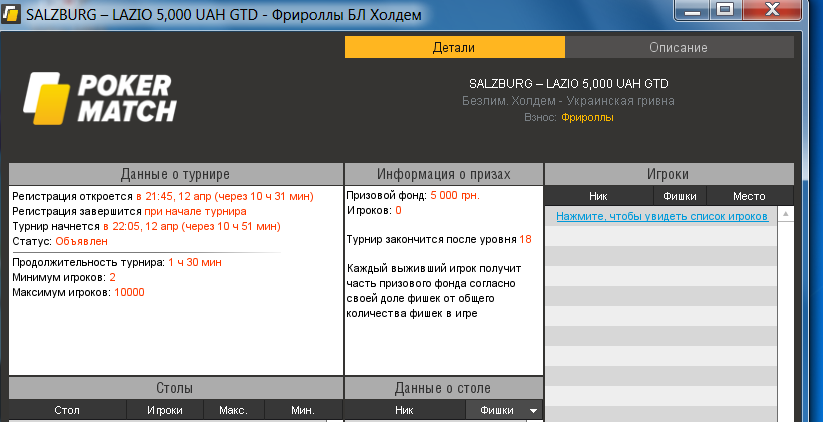Click the status value Объявлен
Screen dimensions: 823x422
click(81, 241)
